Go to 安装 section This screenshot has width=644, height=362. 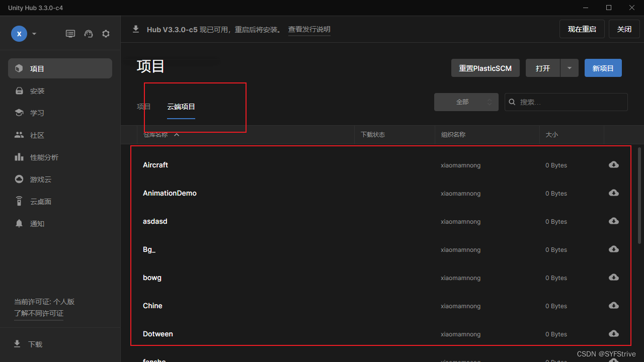coord(60,91)
